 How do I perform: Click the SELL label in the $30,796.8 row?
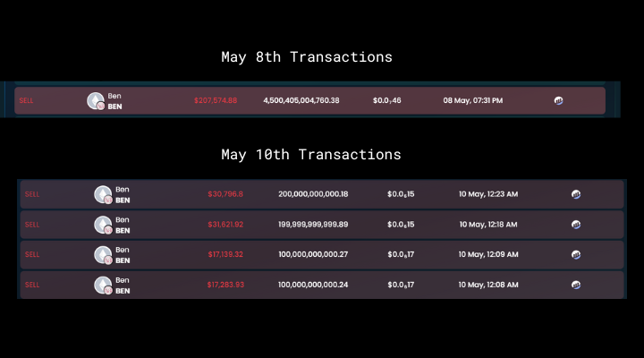tap(32, 194)
